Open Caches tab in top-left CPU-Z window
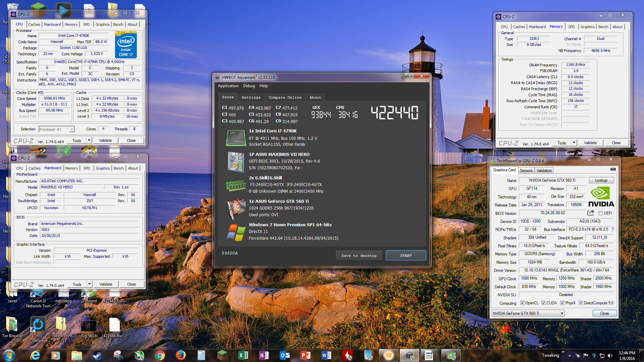644x362 pixels. pos(34,24)
